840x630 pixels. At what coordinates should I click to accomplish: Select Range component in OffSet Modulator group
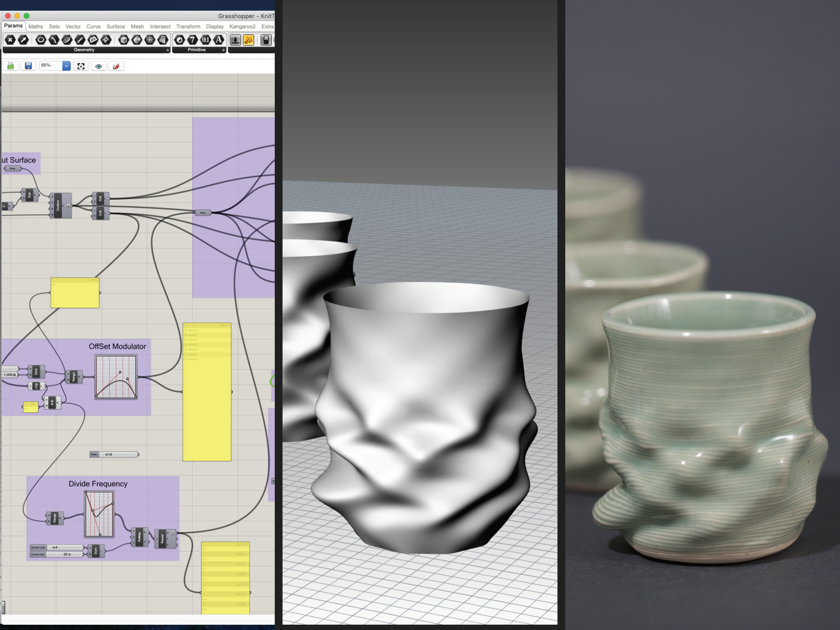pos(74,377)
